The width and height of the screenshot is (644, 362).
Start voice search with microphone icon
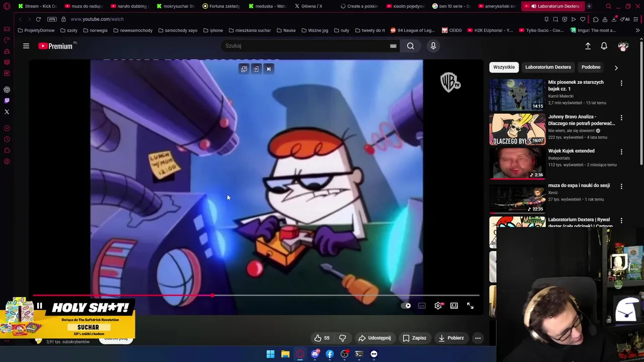click(433, 46)
